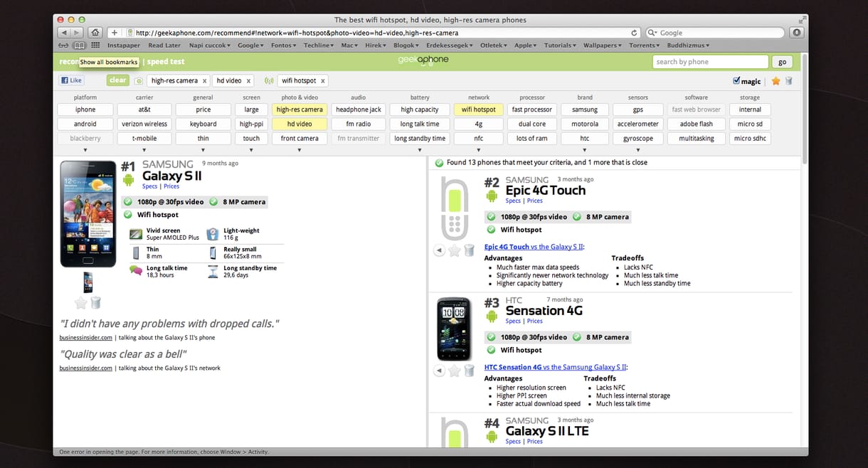Turn off the high-res camera filter button
868x468 pixels.
[300, 110]
